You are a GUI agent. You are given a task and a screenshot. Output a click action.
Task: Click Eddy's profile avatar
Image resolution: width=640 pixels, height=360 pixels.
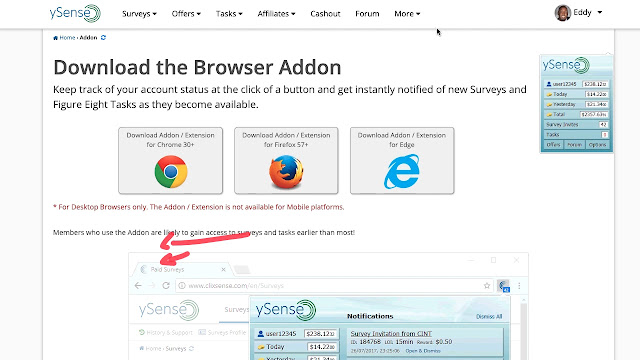click(x=562, y=13)
